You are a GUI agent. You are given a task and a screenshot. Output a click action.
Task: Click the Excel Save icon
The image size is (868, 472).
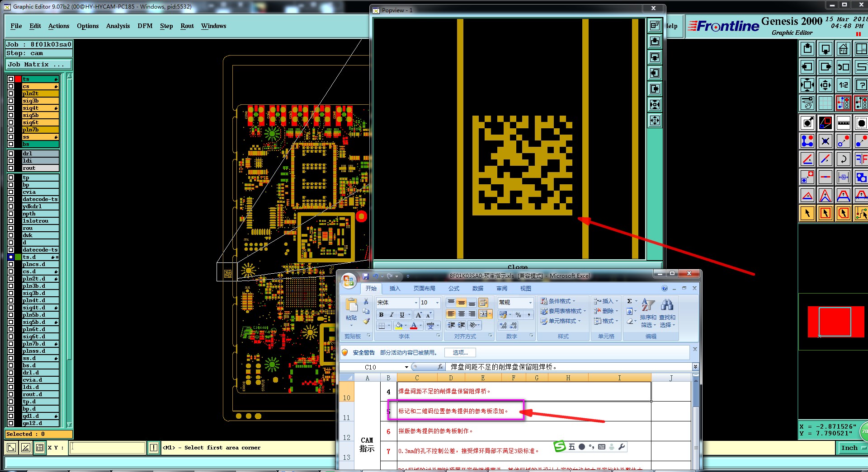click(366, 276)
